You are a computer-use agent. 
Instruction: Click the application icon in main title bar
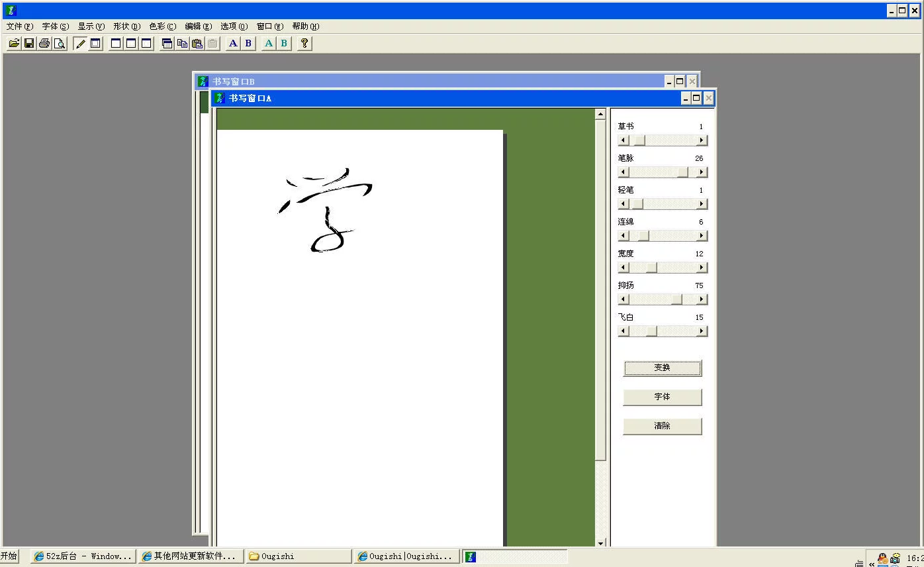(x=10, y=10)
